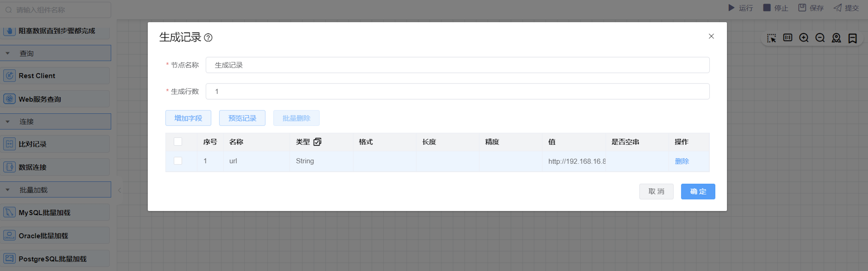Image resolution: width=868 pixels, height=271 pixels.
Task: Click the 生成行数 input field
Action: pos(457,92)
